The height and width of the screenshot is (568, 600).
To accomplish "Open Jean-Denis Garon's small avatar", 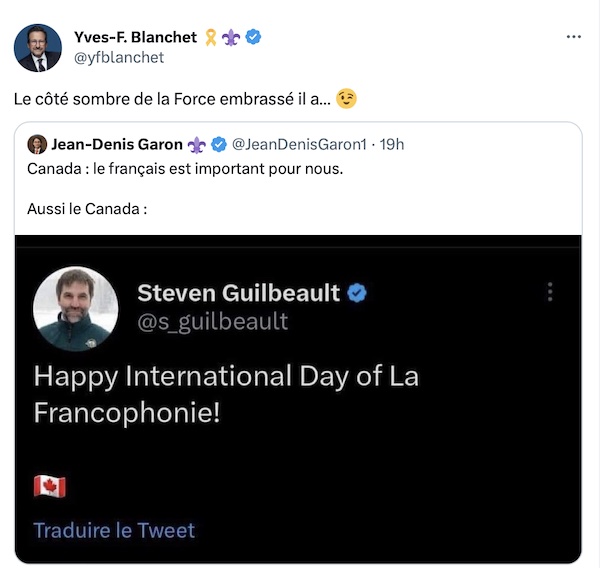I will pos(37,144).
